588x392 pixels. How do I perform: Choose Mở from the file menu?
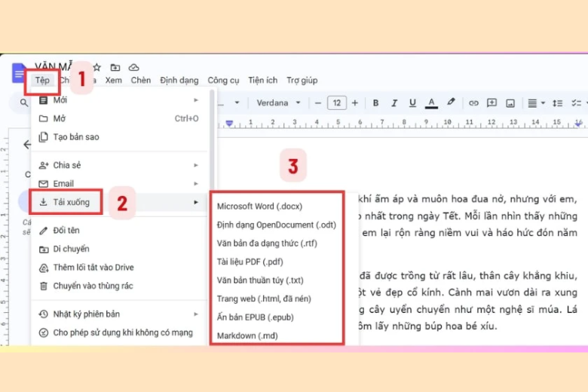[119, 118]
